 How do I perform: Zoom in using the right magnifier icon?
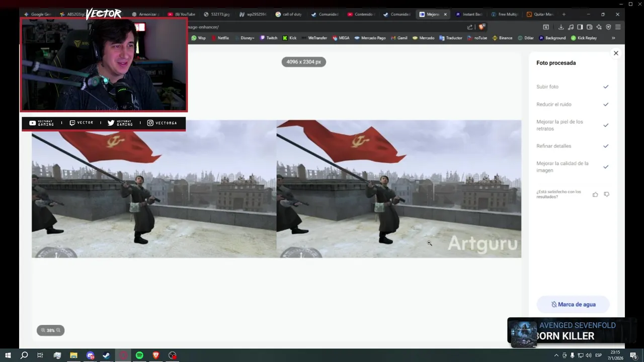click(58, 330)
